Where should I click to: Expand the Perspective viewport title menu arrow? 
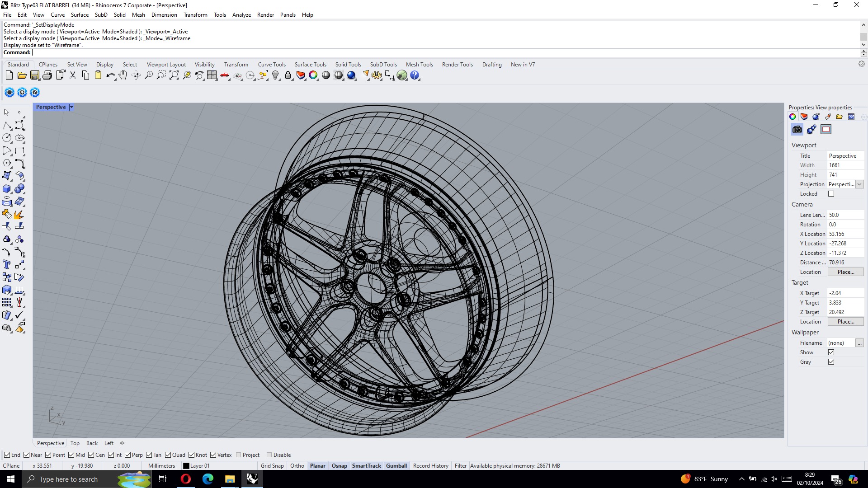click(x=71, y=107)
